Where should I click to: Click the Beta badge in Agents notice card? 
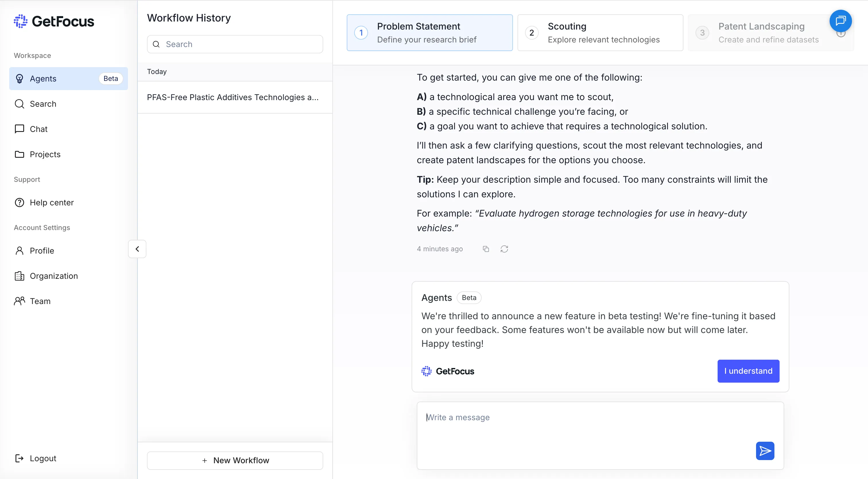coord(469,297)
